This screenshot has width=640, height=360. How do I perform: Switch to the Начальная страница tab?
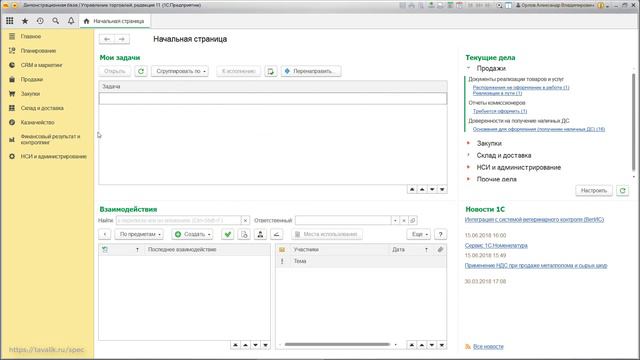[x=115, y=21]
